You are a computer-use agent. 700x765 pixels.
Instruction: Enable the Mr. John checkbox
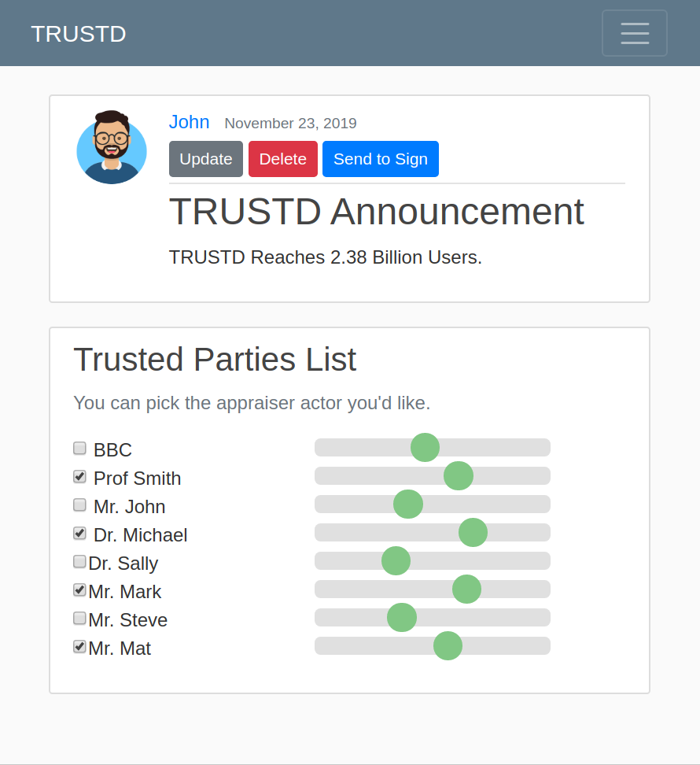(79, 504)
